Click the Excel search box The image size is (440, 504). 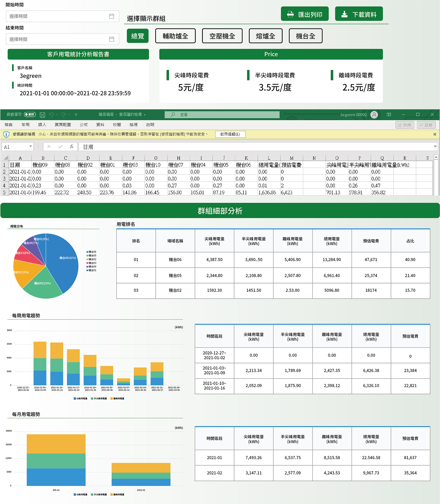click(222, 115)
